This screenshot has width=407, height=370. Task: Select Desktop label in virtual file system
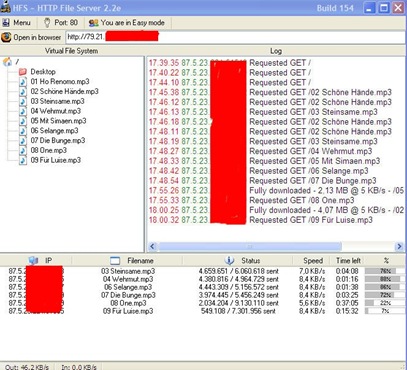[43, 72]
